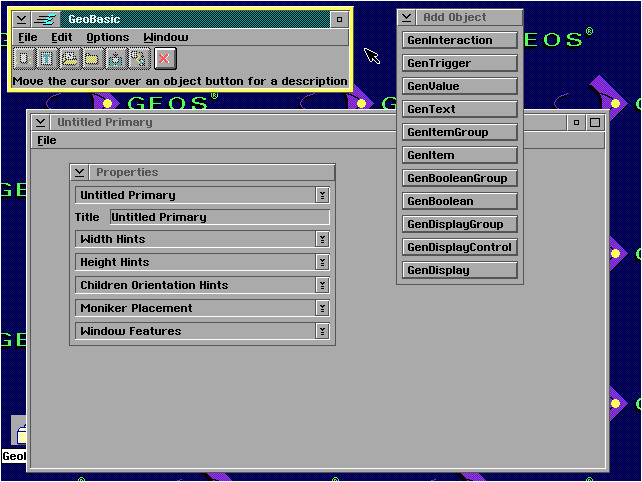
Task: Open the desktop icon in the bottom-left corner
Action: coord(16,434)
